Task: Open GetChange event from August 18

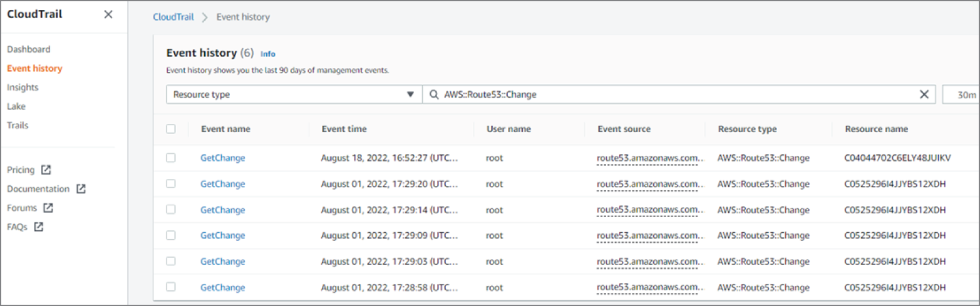Action: point(222,158)
